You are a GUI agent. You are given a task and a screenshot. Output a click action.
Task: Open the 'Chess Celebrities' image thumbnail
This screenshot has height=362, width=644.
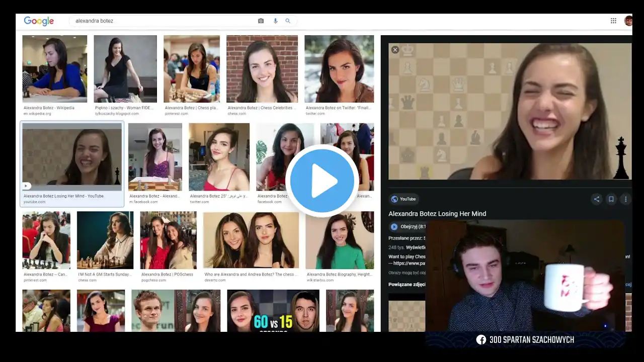click(262, 69)
